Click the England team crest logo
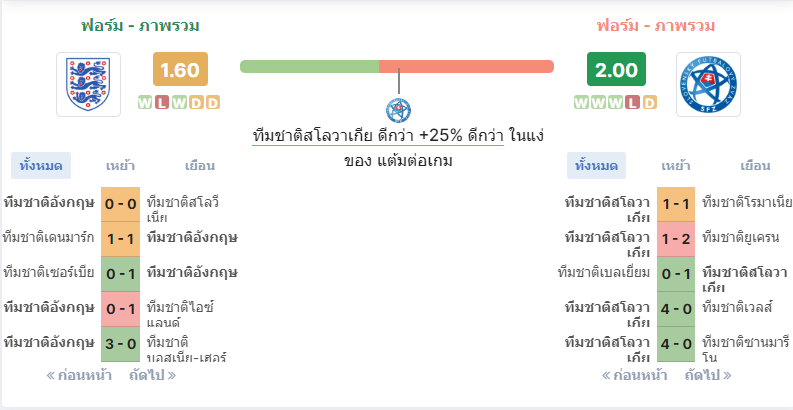 [x=89, y=84]
